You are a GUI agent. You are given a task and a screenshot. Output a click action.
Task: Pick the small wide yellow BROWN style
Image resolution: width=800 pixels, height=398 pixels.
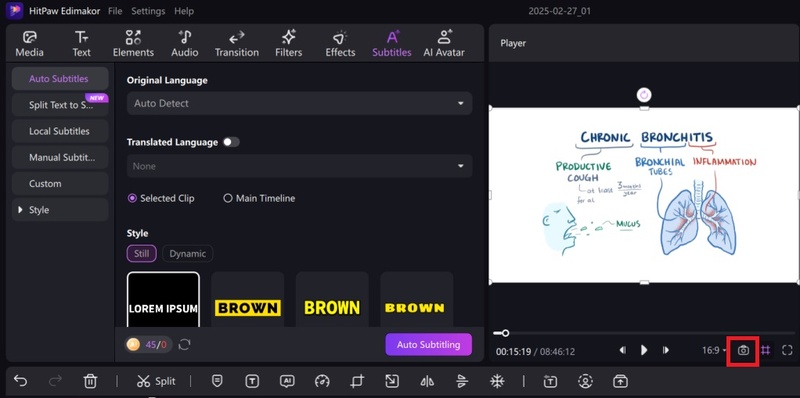click(417, 300)
